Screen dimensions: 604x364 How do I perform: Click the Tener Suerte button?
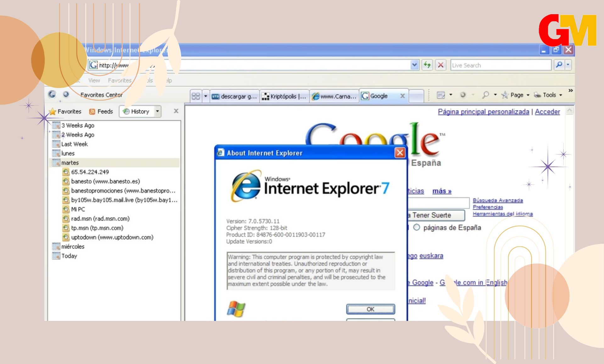[x=436, y=215]
